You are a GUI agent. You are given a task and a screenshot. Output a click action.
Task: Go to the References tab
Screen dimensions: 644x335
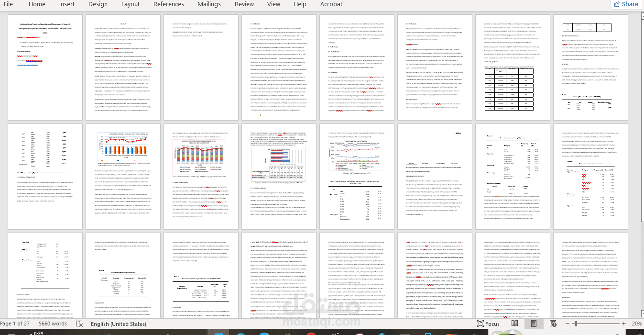(x=168, y=4)
